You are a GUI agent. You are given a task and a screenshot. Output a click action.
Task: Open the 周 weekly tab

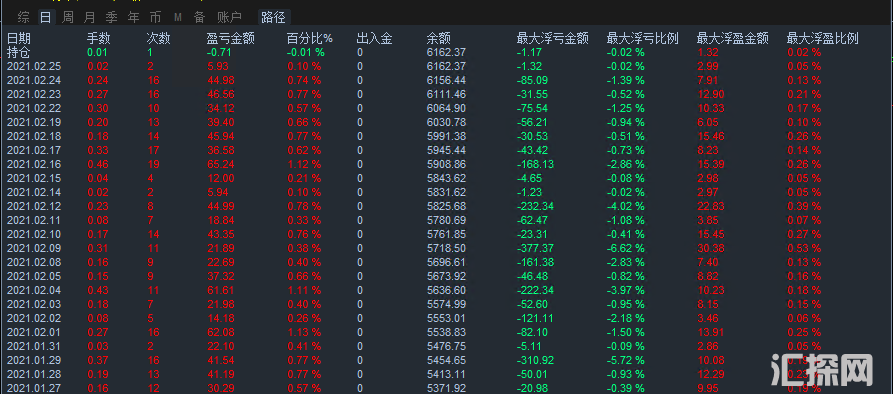[x=68, y=17]
